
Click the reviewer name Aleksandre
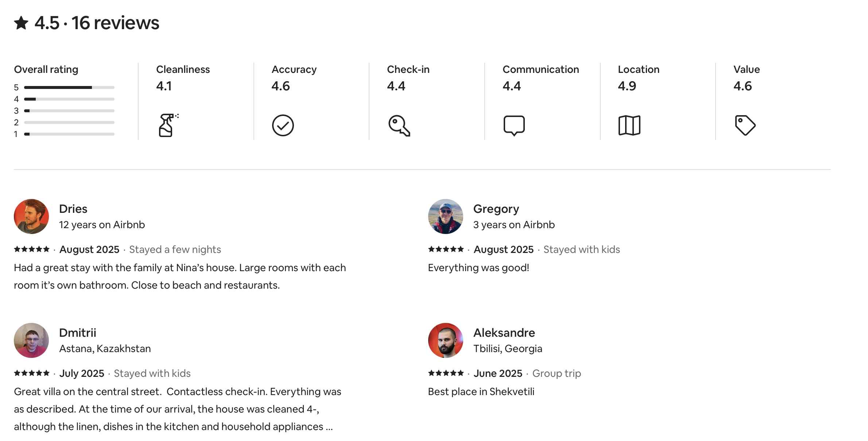[504, 333]
